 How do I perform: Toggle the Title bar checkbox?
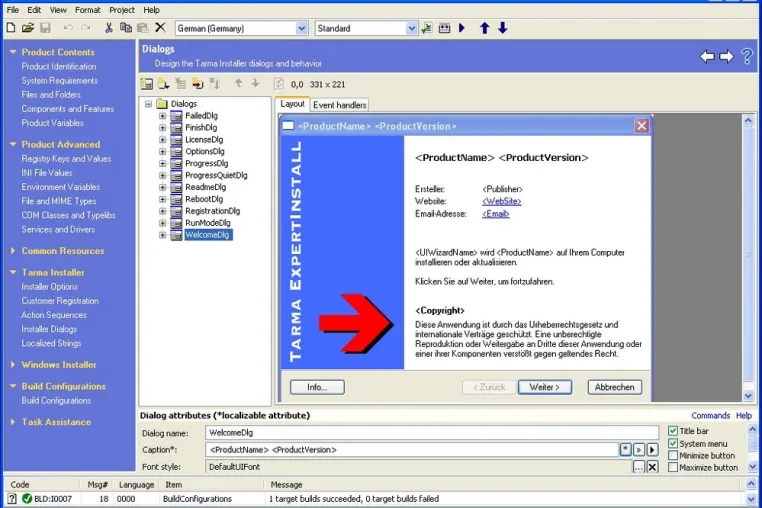click(673, 431)
